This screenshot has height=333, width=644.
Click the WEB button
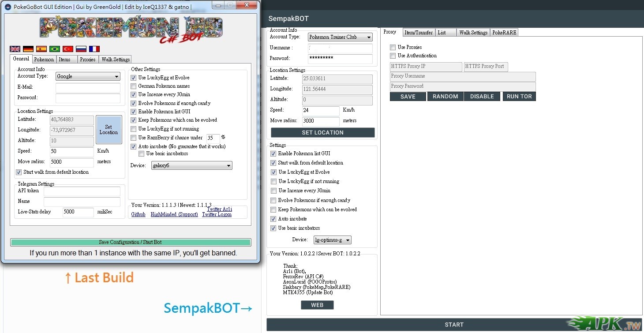317,305
